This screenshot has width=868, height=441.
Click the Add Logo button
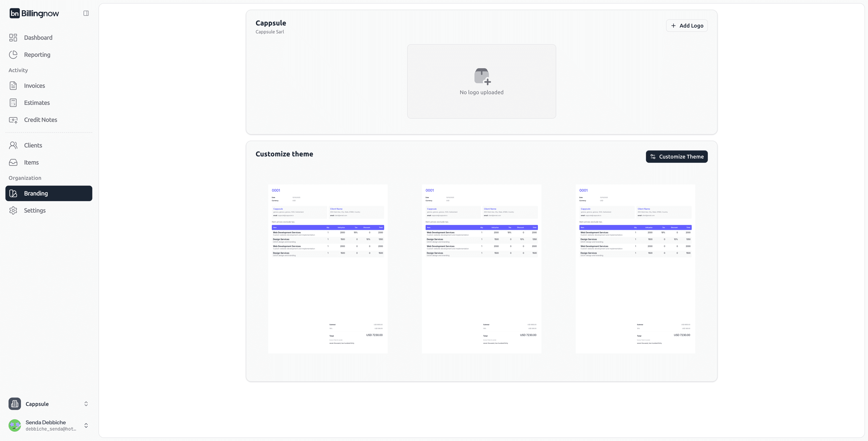pyautogui.click(x=687, y=26)
